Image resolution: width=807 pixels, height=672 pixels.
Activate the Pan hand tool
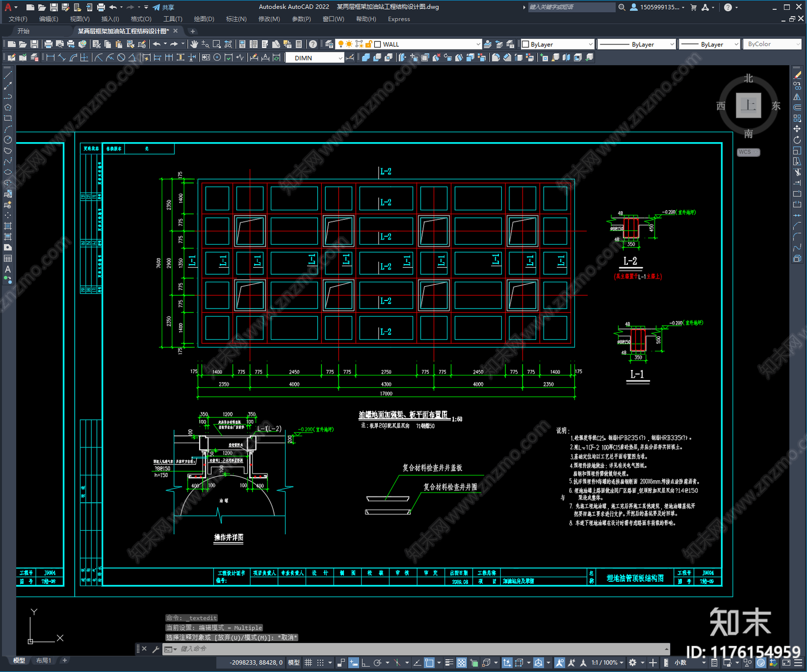[x=194, y=44]
